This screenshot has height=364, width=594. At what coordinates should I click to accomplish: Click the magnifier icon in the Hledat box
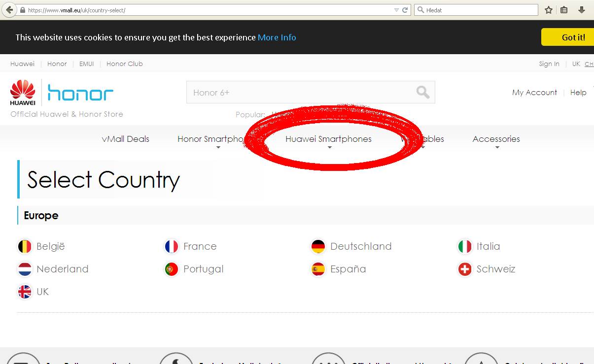pyautogui.click(x=420, y=10)
